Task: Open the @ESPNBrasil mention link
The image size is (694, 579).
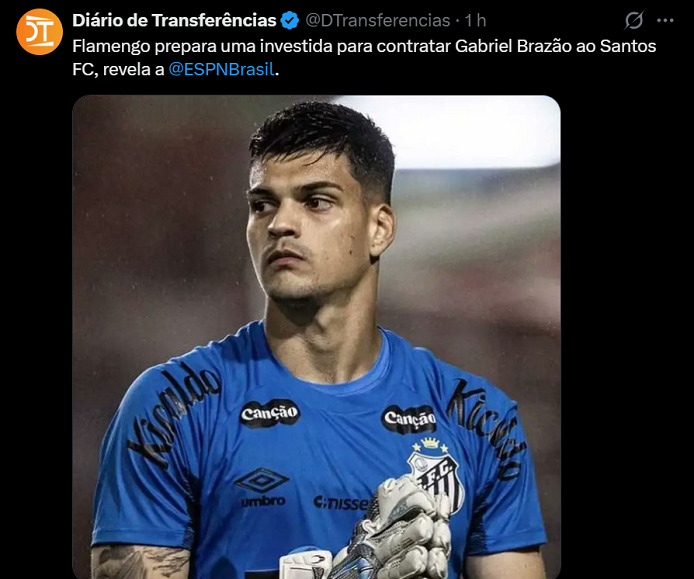Action: click(x=222, y=69)
